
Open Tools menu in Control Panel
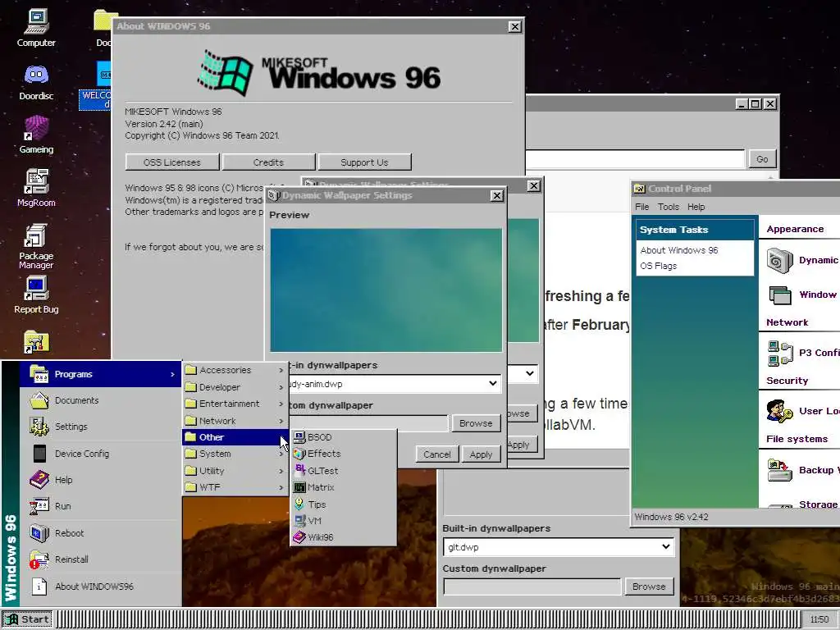(x=668, y=207)
